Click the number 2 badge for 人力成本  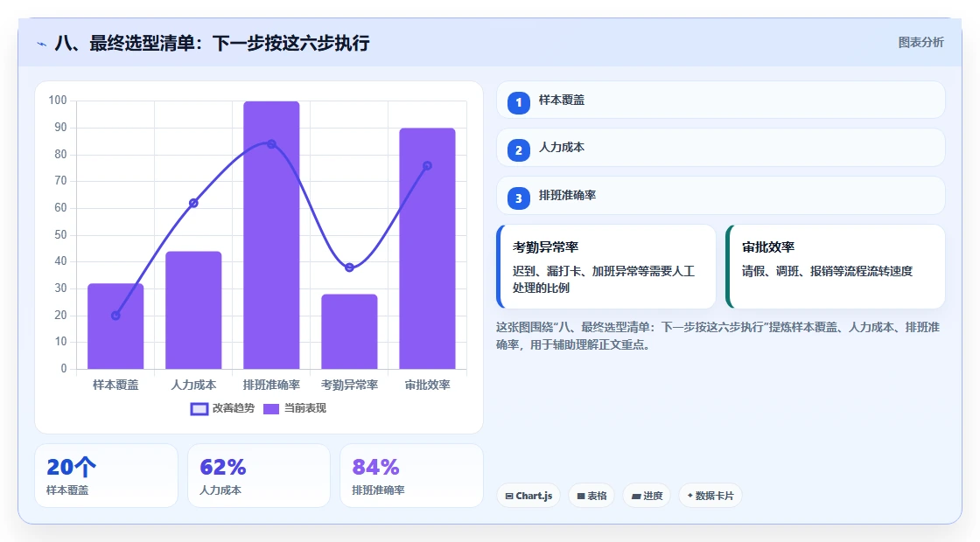[518, 149]
